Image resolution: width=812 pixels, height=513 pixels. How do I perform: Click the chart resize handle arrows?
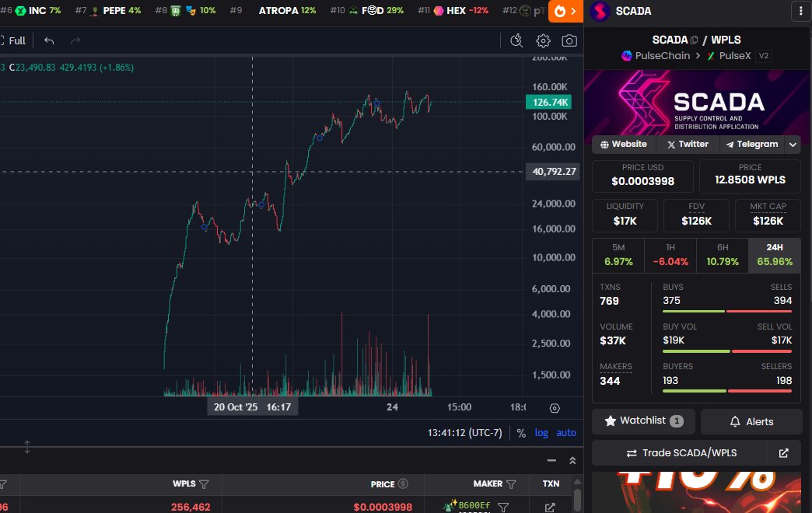[x=27, y=447]
